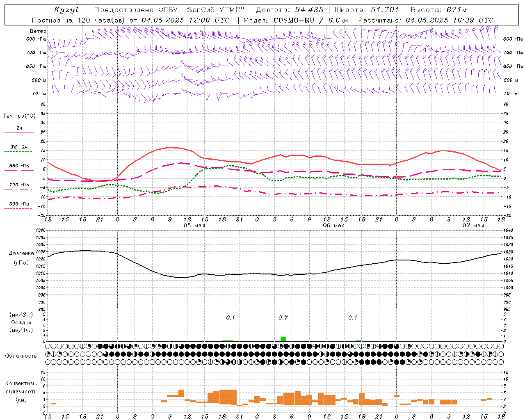Viewport: 525px width, 420px height.
Task: Click the solid red line under 2м legend
Action: click(x=19, y=133)
